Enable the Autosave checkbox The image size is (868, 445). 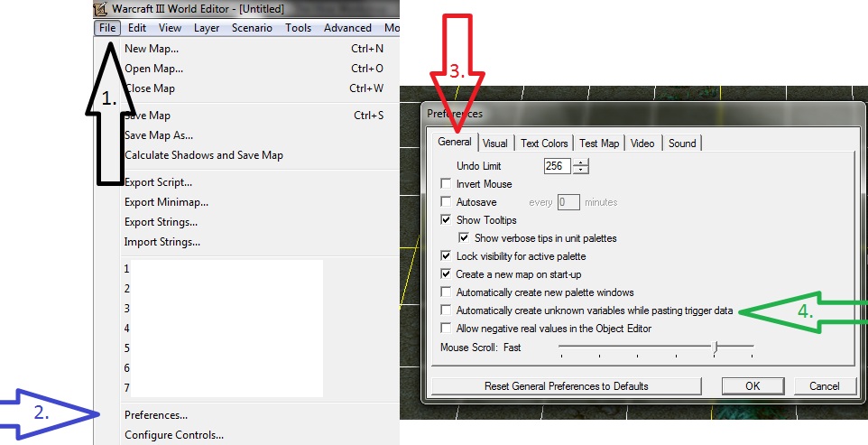point(446,202)
